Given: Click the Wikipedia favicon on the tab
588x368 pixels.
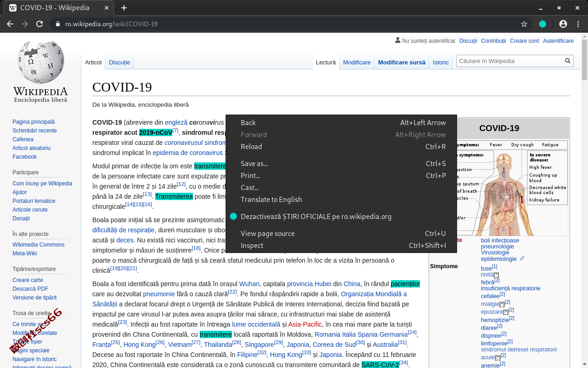Looking at the screenshot, I should (13, 8).
